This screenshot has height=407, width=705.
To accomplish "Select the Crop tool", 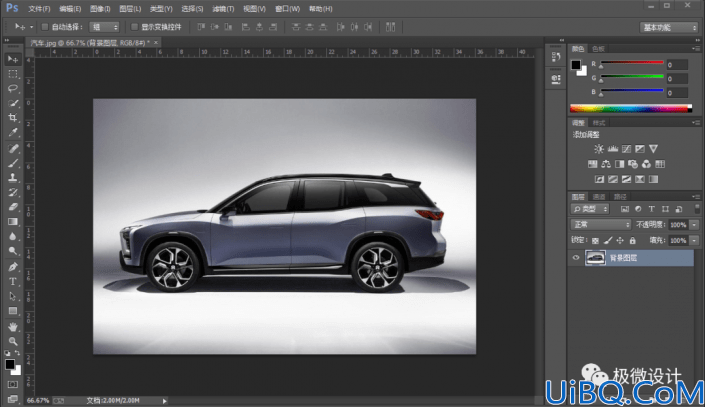I will click(x=13, y=118).
